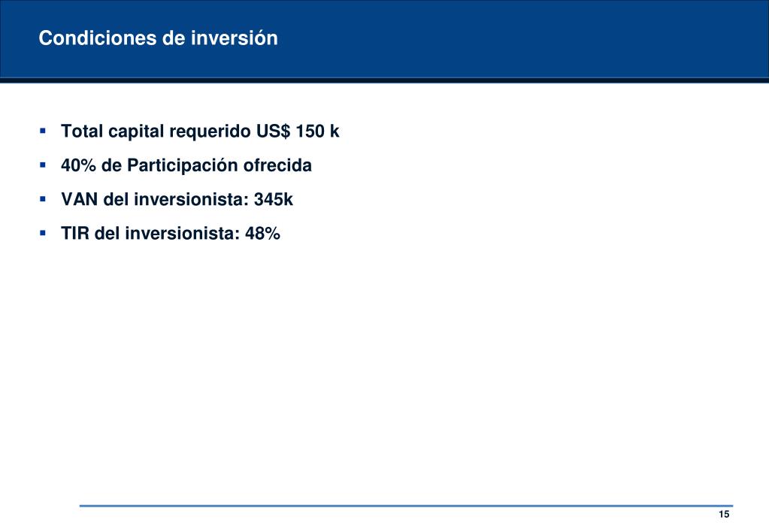The image size is (769, 532).
Task: Click the '48%' value
Action: click(263, 234)
